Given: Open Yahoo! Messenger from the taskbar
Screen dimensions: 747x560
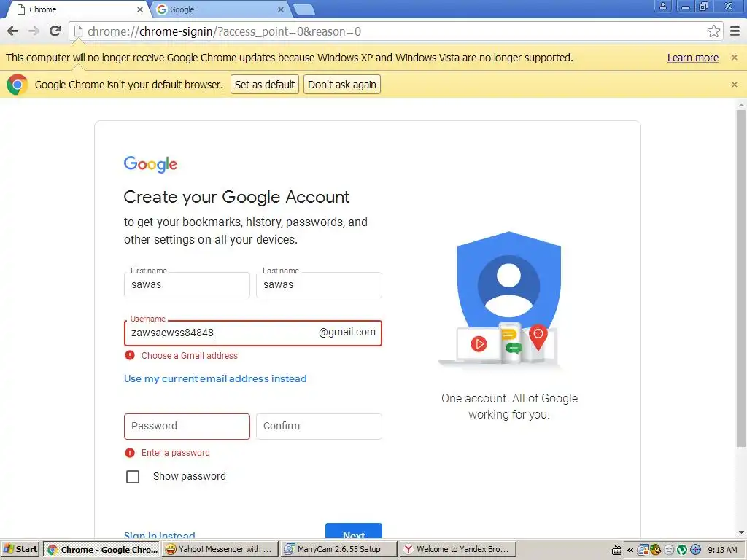Looking at the screenshot, I should click(220, 549).
